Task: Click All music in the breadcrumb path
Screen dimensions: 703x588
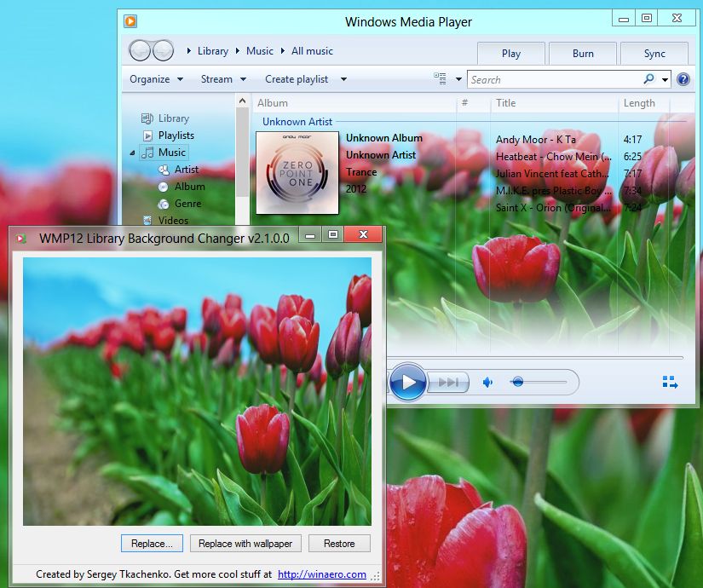Action: point(312,51)
